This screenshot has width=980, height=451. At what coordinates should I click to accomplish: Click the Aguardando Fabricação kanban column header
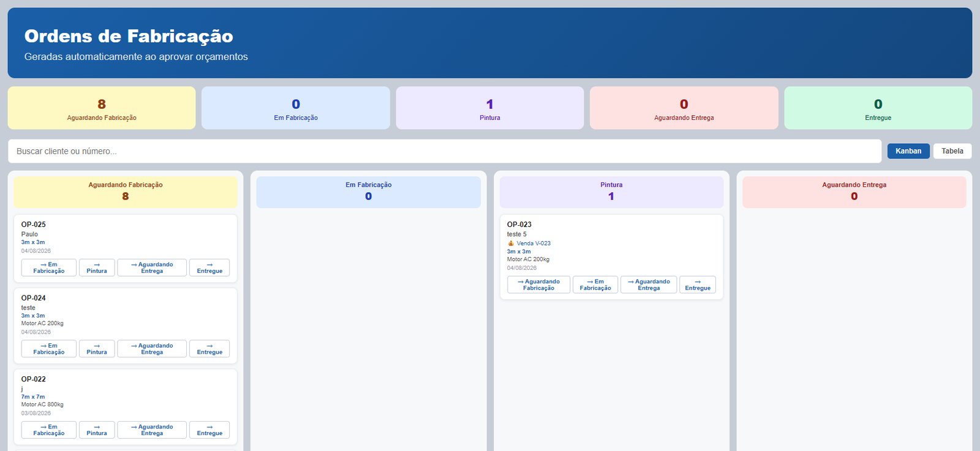tap(126, 192)
